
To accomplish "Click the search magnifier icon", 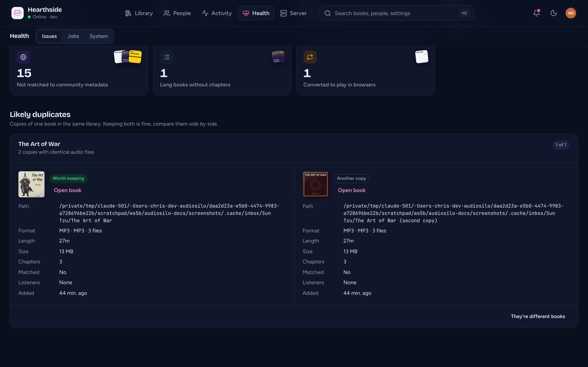I will [x=327, y=13].
